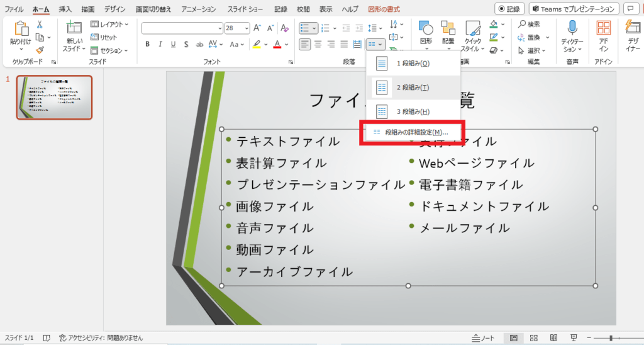Increase font size with large A icon
This screenshot has height=345, width=644.
tap(257, 28)
